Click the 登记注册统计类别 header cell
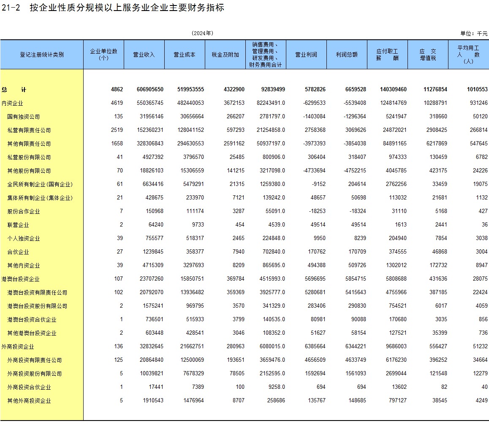The image size is (489, 448). [x=42, y=55]
